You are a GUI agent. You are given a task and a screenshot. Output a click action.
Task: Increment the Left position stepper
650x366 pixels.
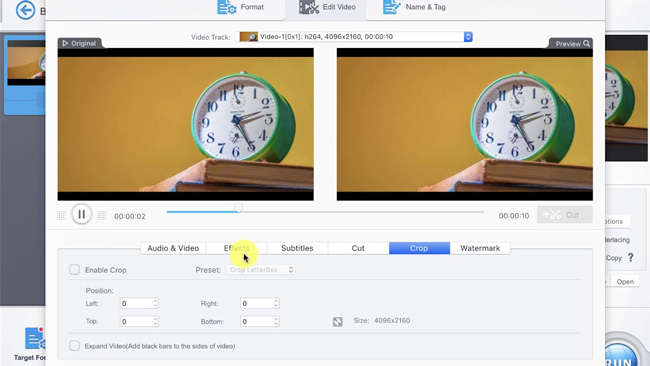[155, 301]
